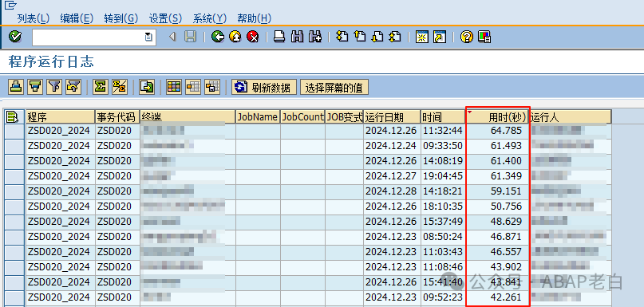This screenshot has width=644, height=307.
Task: Go back with the green Back arrow
Action: [218, 37]
